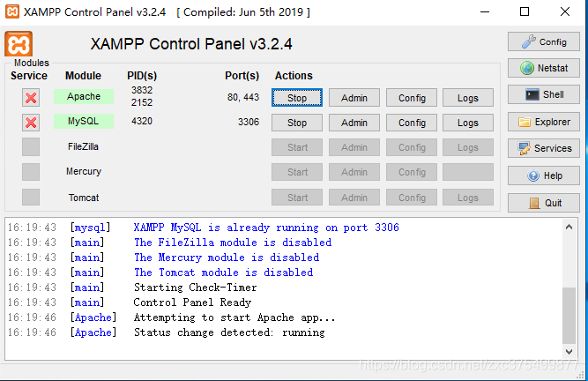Click the log scrollbar up arrow

point(569,227)
